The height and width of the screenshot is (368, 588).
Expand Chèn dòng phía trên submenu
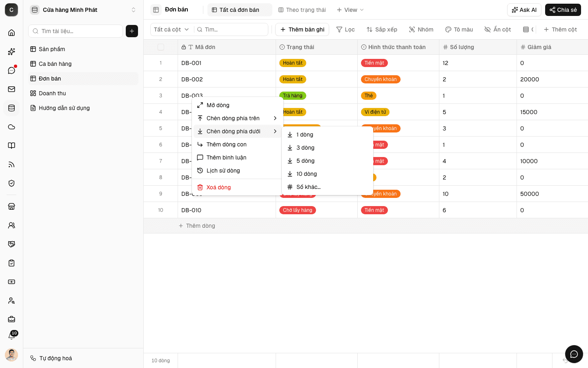click(x=237, y=118)
